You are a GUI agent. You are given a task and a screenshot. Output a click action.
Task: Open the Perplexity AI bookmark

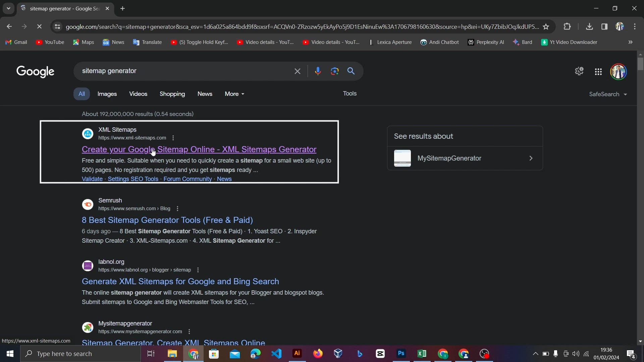coord(486,42)
